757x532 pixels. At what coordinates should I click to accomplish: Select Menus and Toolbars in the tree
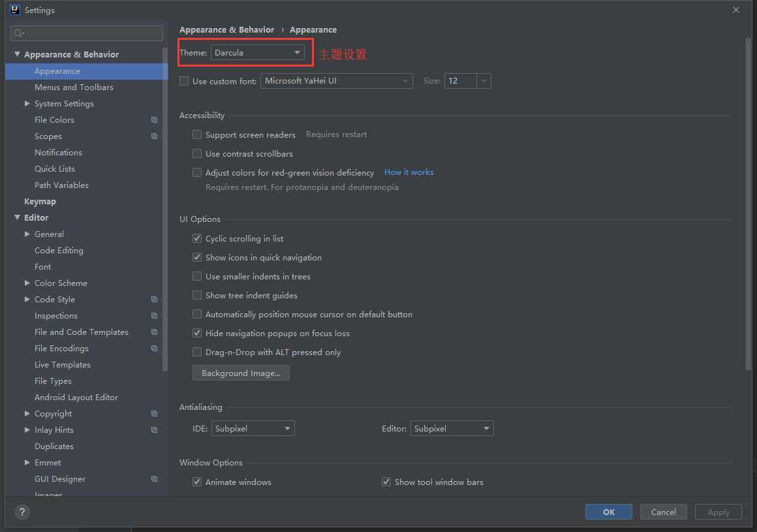point(74,87)
